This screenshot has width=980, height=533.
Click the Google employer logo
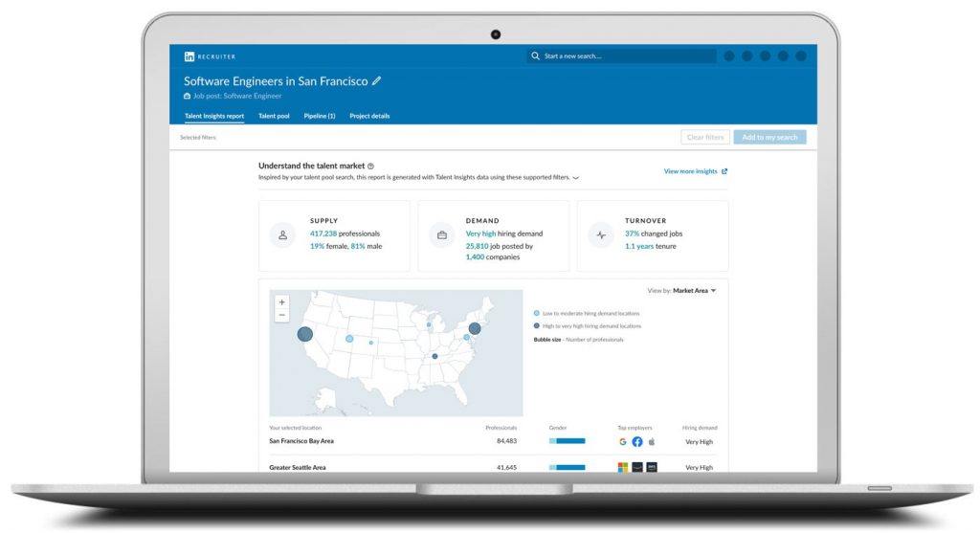[622, 442]
